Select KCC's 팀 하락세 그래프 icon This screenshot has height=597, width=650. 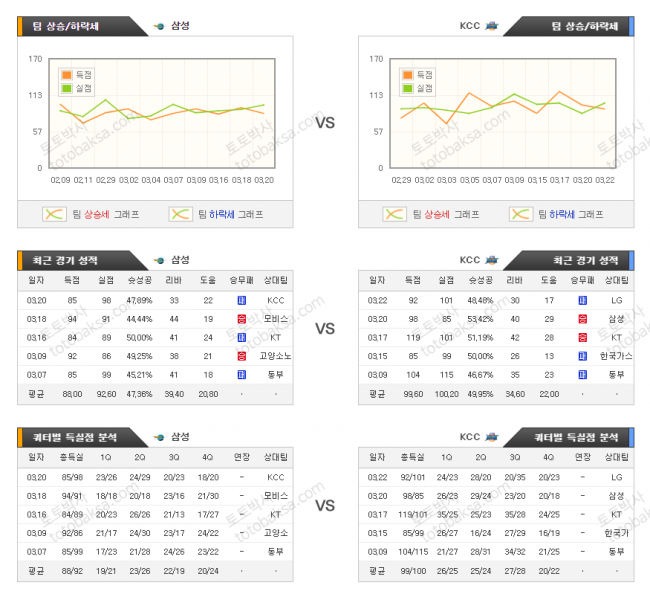coord(520,214)
